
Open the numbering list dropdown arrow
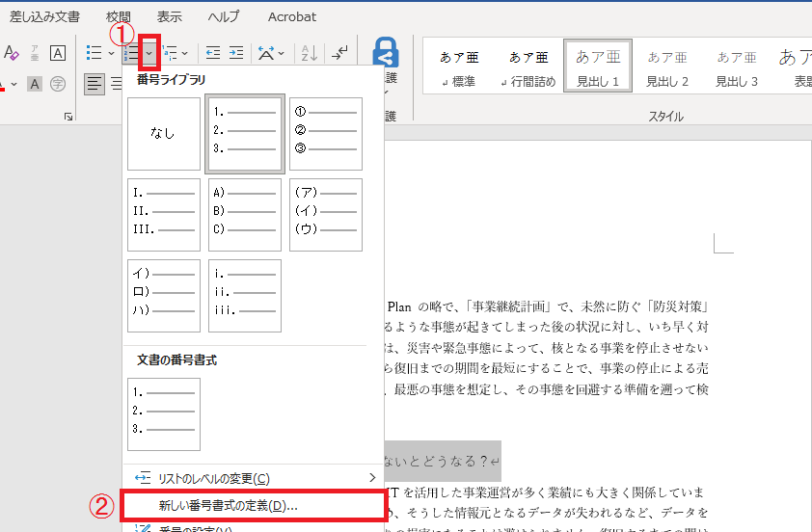click(149, 53)
